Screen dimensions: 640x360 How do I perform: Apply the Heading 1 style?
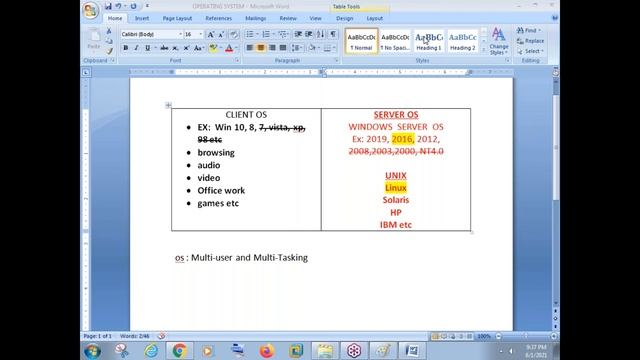[x=429, y=41]
